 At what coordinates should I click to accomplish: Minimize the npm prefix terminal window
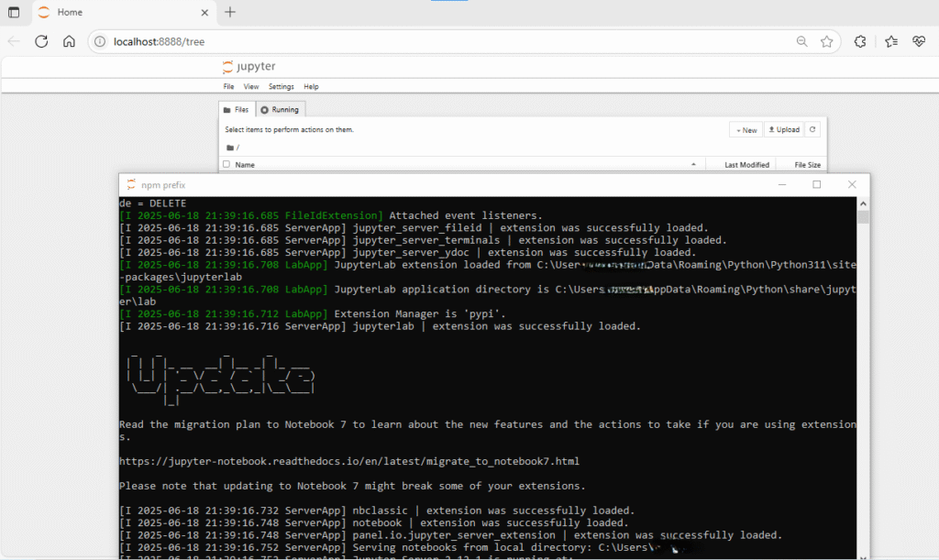point(782,184)
